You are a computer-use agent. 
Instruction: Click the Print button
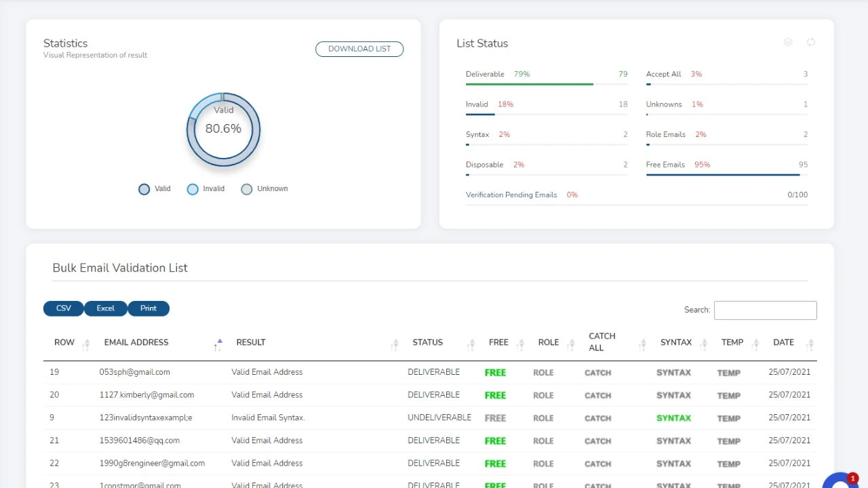point(149,308)
